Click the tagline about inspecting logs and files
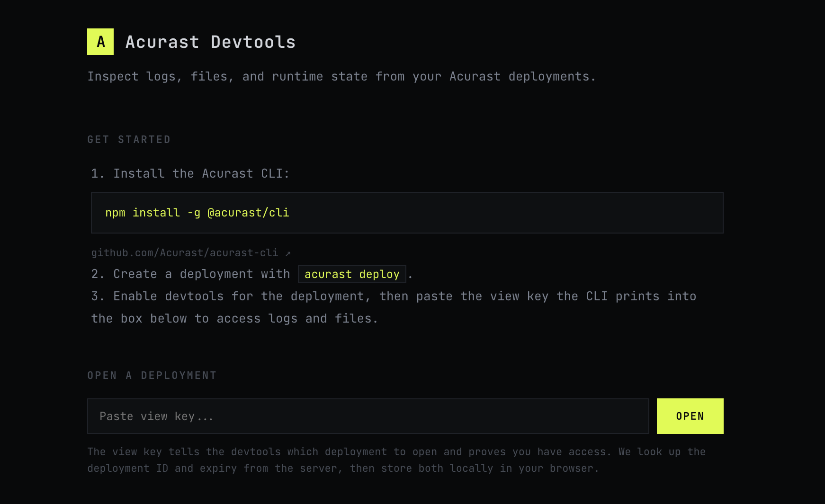Image resolution: width=825 pixels, height=504 pixels. pyautogui.click(x=341, y=76)
